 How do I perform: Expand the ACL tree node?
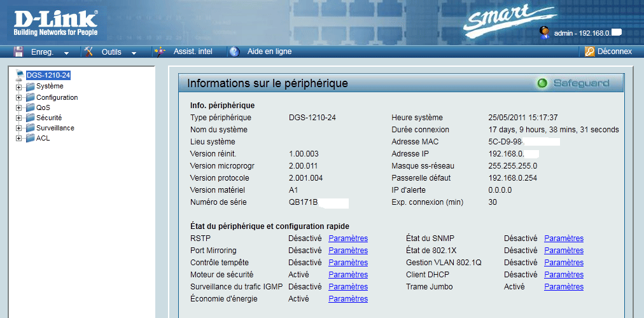click(18, 139)
